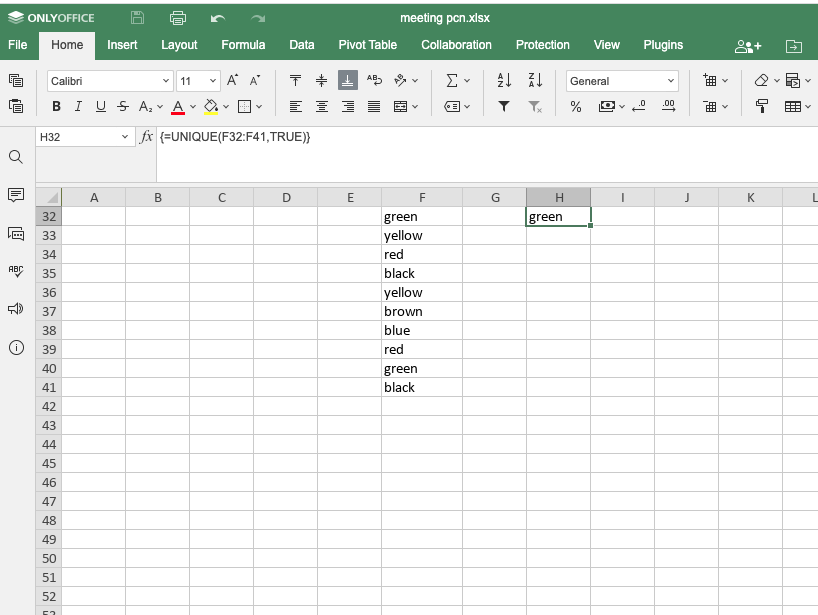Open Spell Checking from the left sidebar

pos(17,270)
